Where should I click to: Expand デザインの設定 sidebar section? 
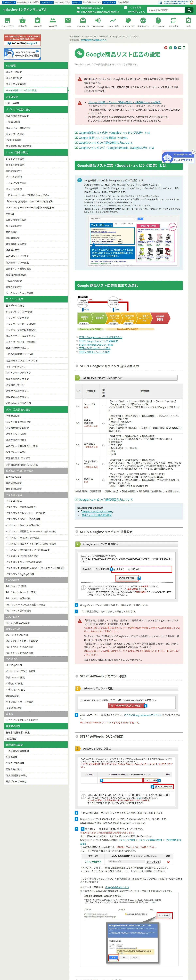[36, 299]
